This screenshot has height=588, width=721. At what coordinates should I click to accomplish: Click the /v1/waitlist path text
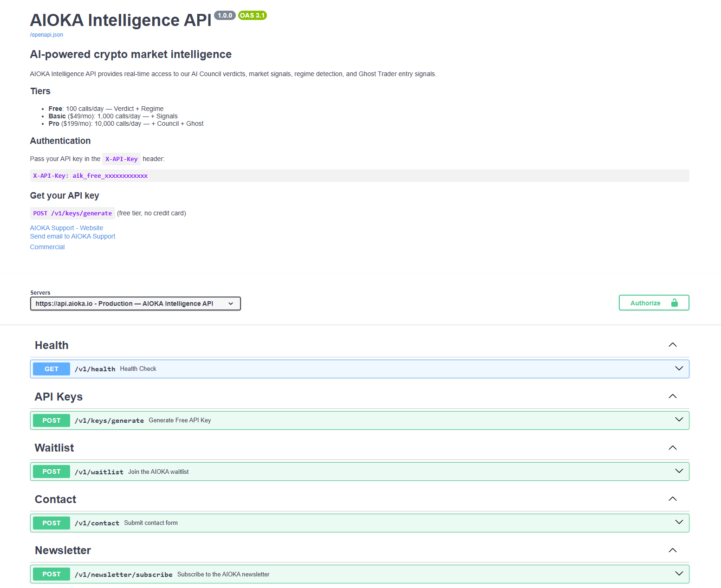(x=99, y=472)
